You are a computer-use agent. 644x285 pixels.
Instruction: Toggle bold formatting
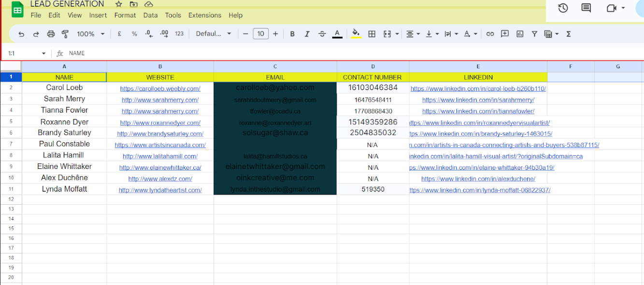pos(292,34)
